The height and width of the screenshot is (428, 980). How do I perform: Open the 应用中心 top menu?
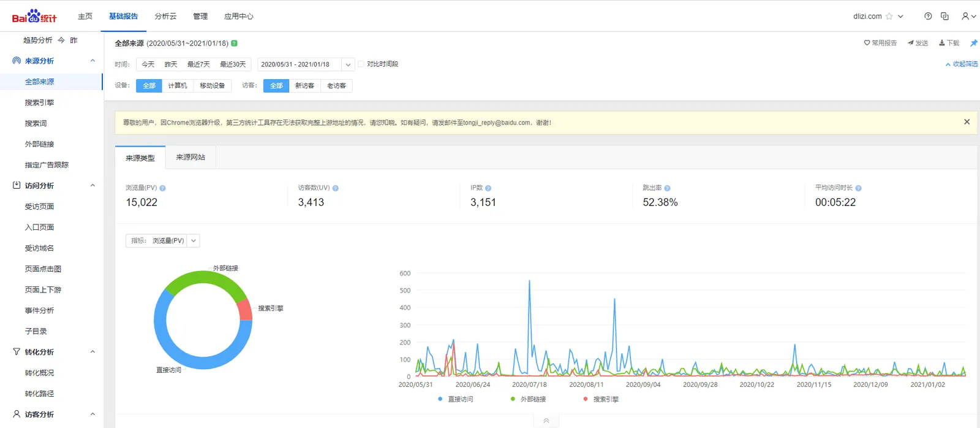click(x=239, y=17)
